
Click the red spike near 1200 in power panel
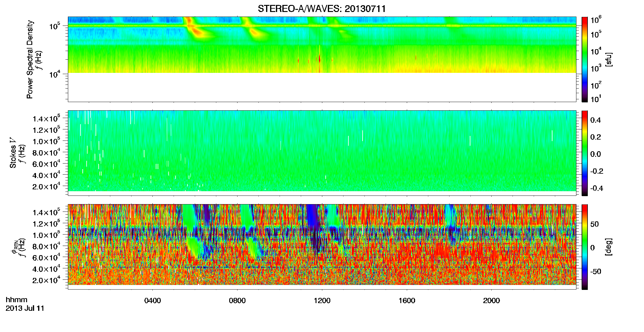tap(320, 58)
